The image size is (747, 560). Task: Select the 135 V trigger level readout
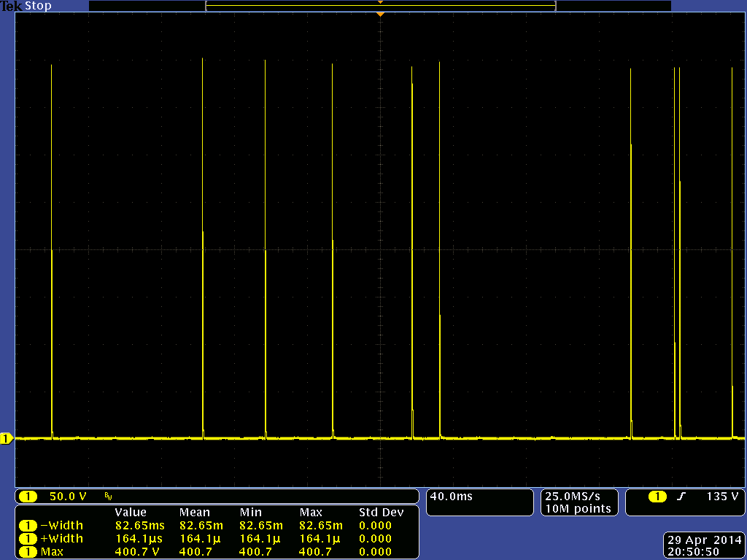[722, 497]
